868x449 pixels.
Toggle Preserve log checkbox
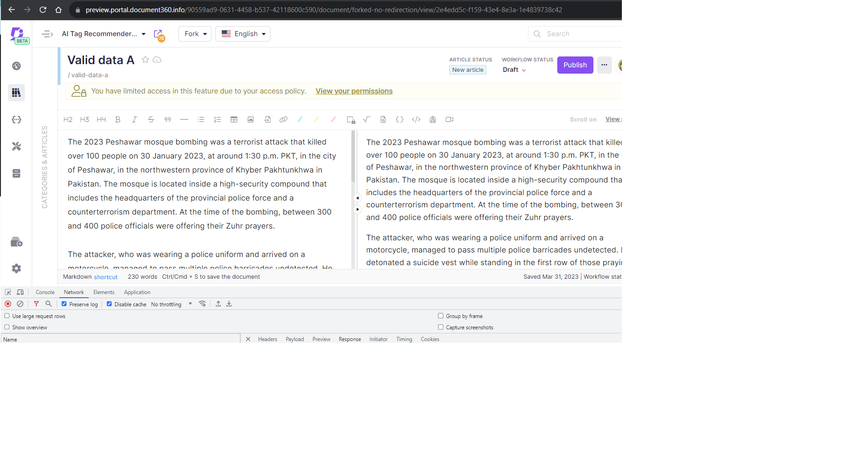64,304
